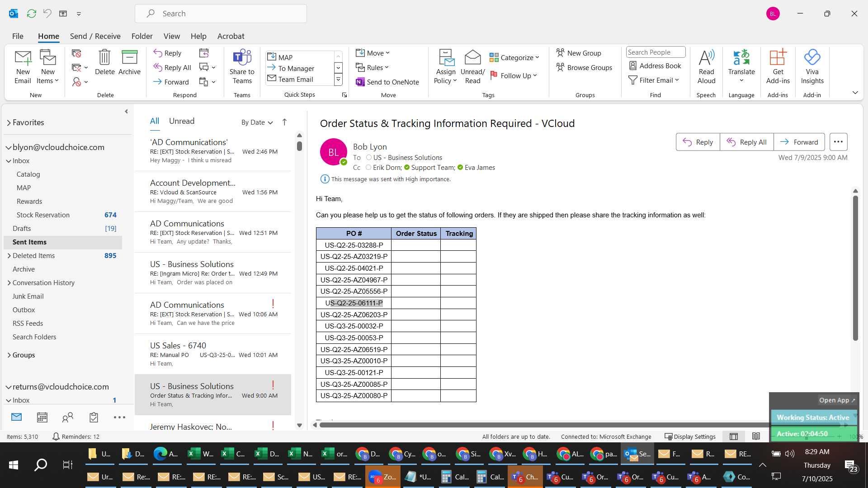Select Stock Reservation folder
The height and width of the screenshot is (488, 868).
[43, 215]
